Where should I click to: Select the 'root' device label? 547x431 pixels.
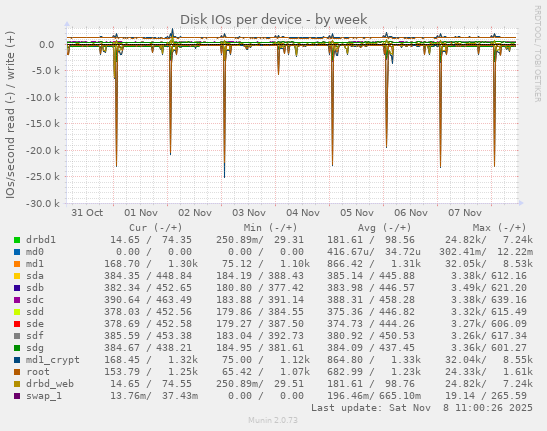tap(38, 372)
